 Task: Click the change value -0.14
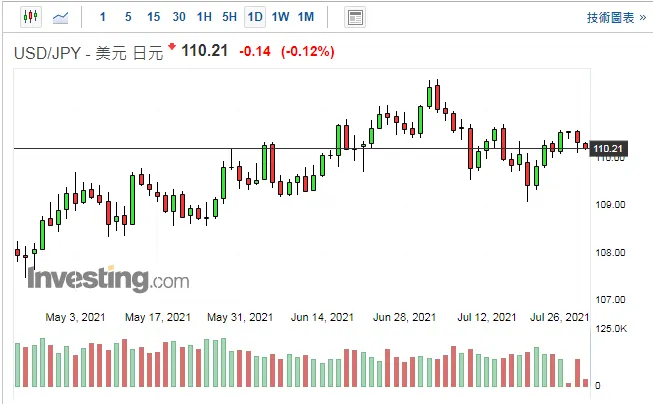(x=255, y=52)
